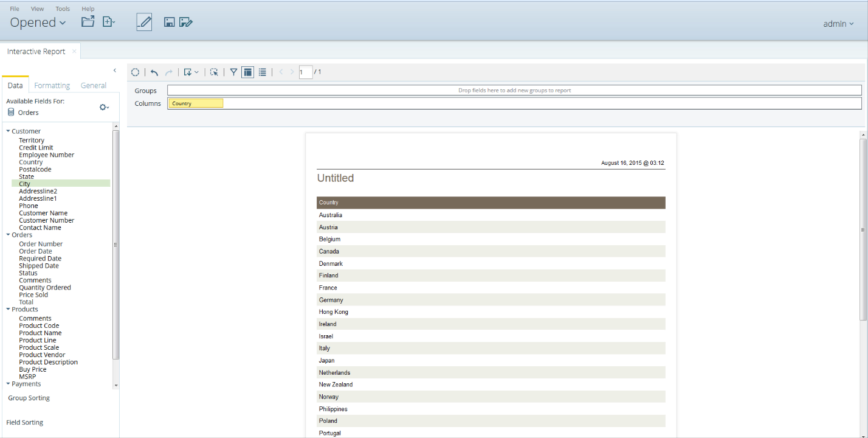Click the report date stamp text

click(633, 163)
